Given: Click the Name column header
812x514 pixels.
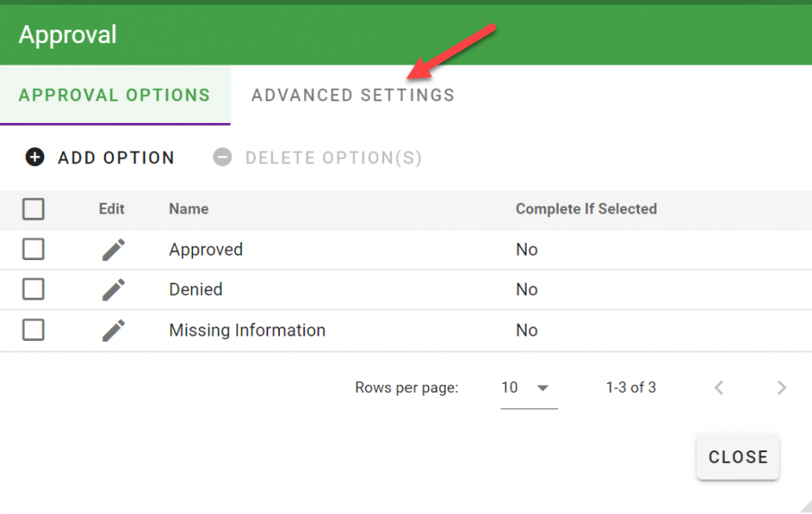Looking at the screenshot, I should pyautogui.click(x=188, y=209).
